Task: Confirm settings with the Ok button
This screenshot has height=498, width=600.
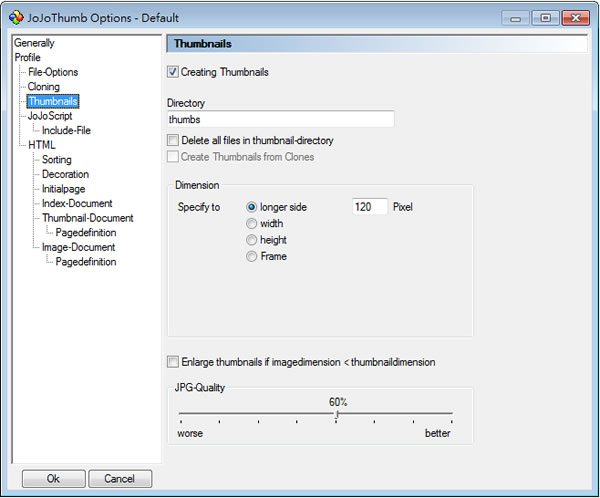Action: 54,478
